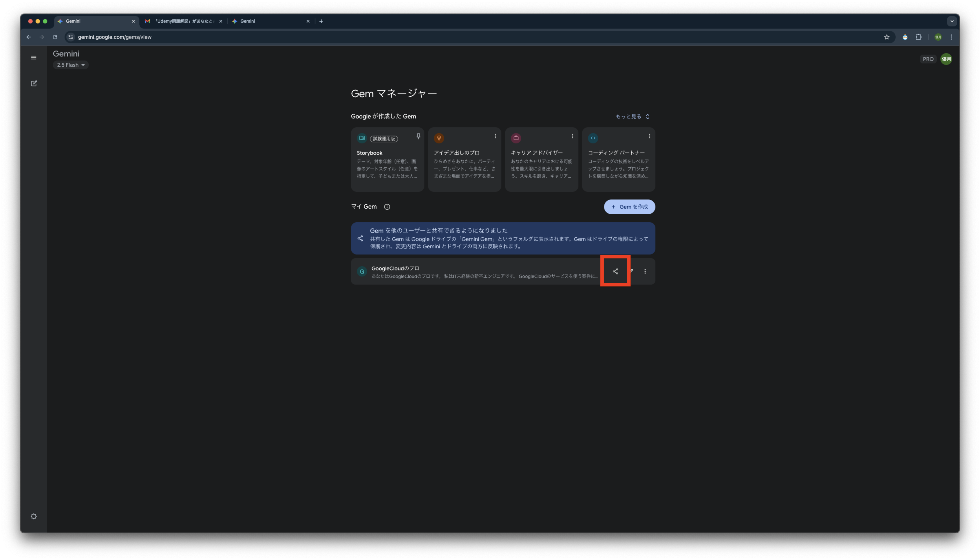
Task: Click the briefcase icon of キャリア アドバイザー
Action: (516, 138)
